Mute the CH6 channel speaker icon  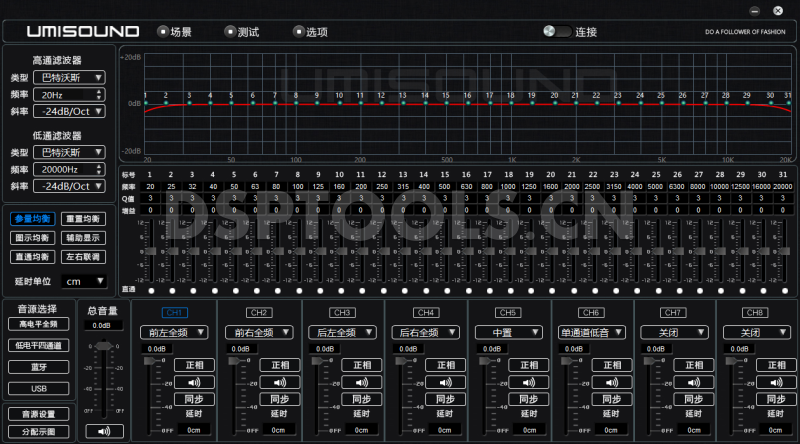coord(612,382)
